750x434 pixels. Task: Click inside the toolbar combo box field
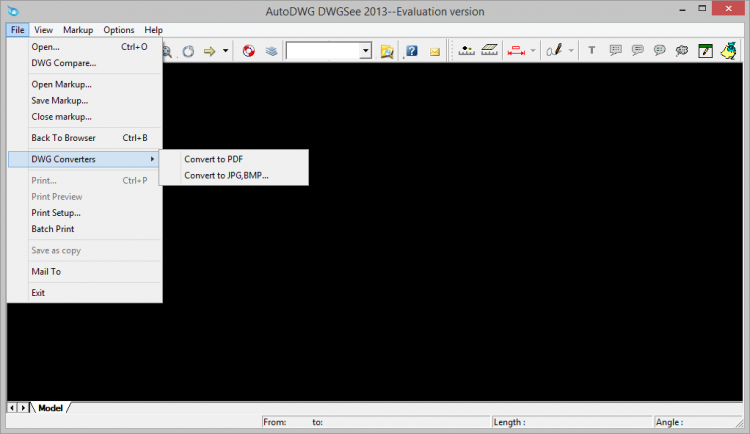323,51
